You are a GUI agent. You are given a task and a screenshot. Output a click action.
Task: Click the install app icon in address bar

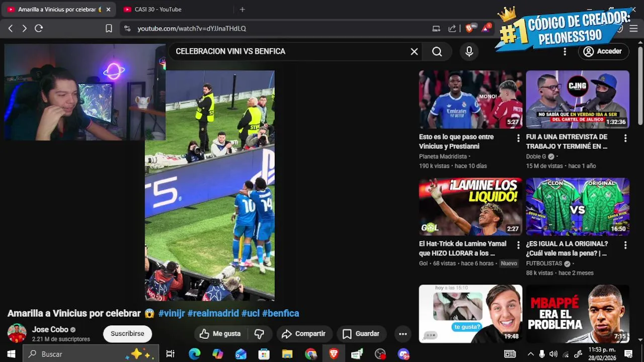(x=436, y=29)
